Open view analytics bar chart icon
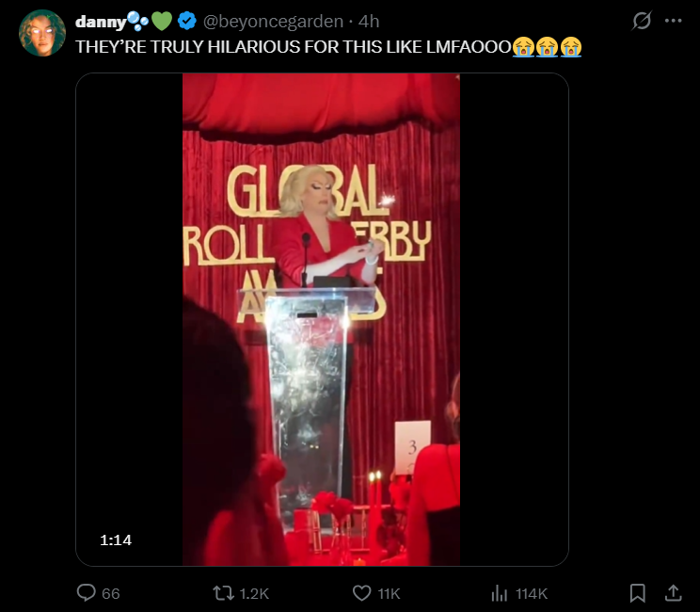The image size is (700, 612). tap(500, 593)
